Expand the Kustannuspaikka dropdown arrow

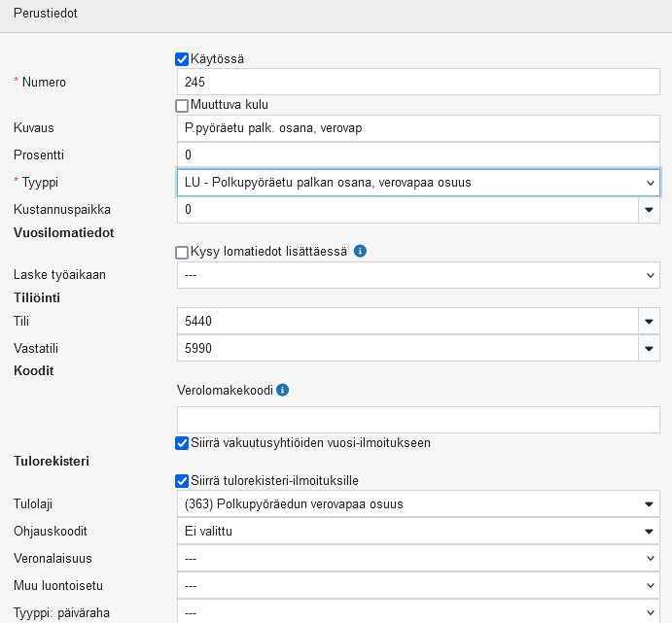pos(649,210)
